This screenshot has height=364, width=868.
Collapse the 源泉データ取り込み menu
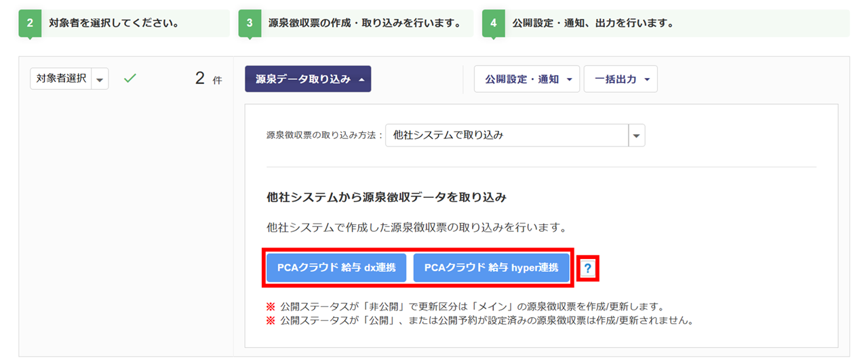click(x=308, y=79)
